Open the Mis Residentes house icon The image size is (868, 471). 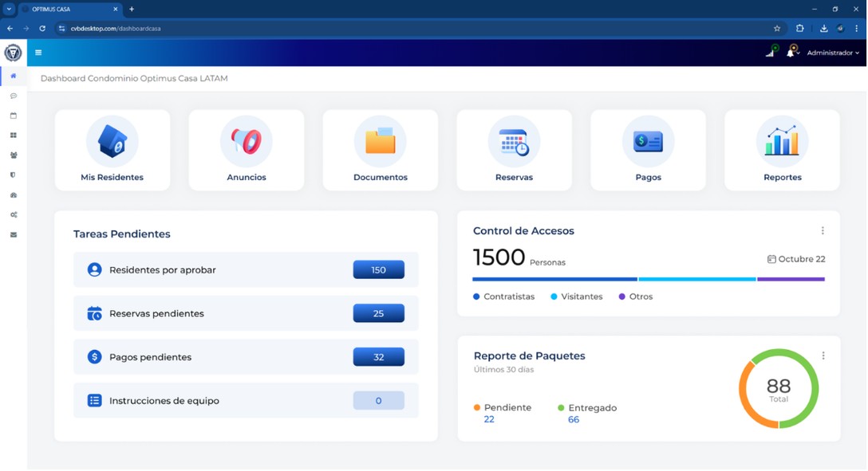point(112,141)
